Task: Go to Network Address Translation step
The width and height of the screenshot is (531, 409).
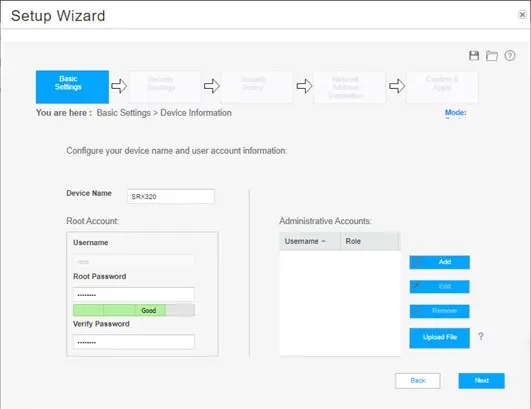Action: [x=349, y=87]
